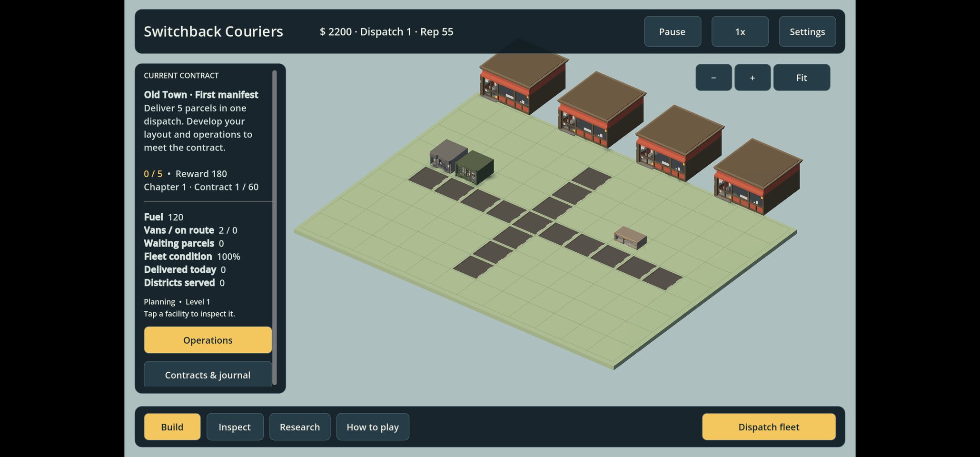Click the 'CURRENT CONTRACT' header
980x457 pixels.
pos(181,76)
